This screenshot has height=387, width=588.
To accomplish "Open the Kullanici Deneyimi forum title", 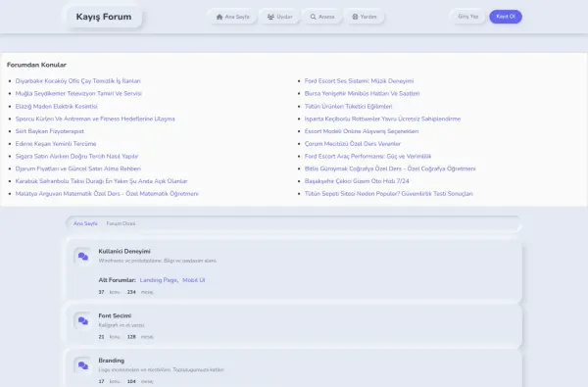I will pos(124,251).
